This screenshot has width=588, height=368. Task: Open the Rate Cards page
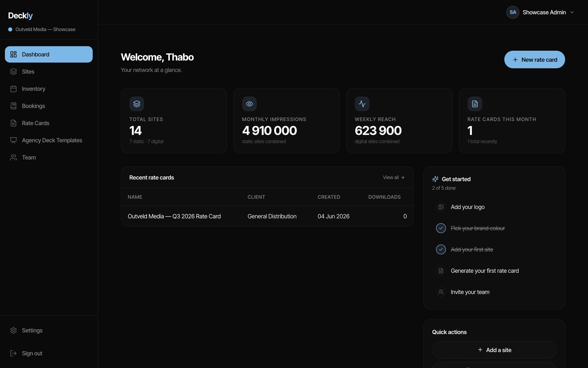49,123
